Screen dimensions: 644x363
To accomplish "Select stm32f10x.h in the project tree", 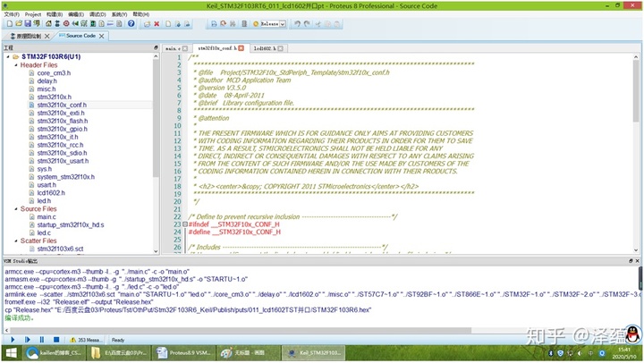I will pyautogui.click(x=54, y=97).
